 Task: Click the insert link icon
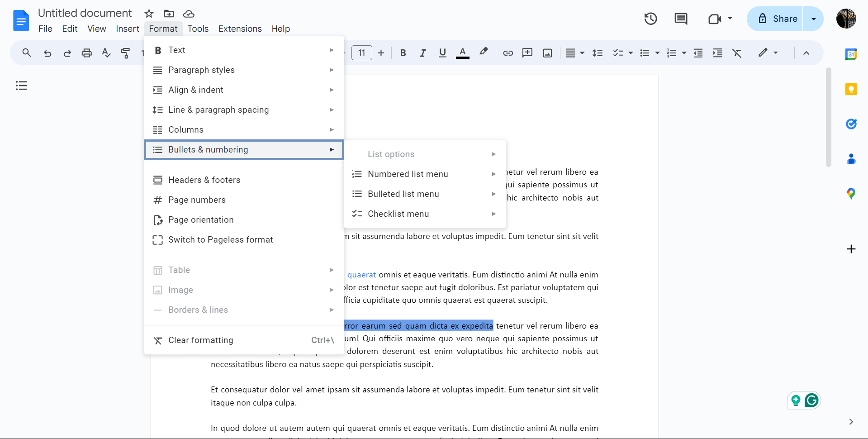(508, 53)
